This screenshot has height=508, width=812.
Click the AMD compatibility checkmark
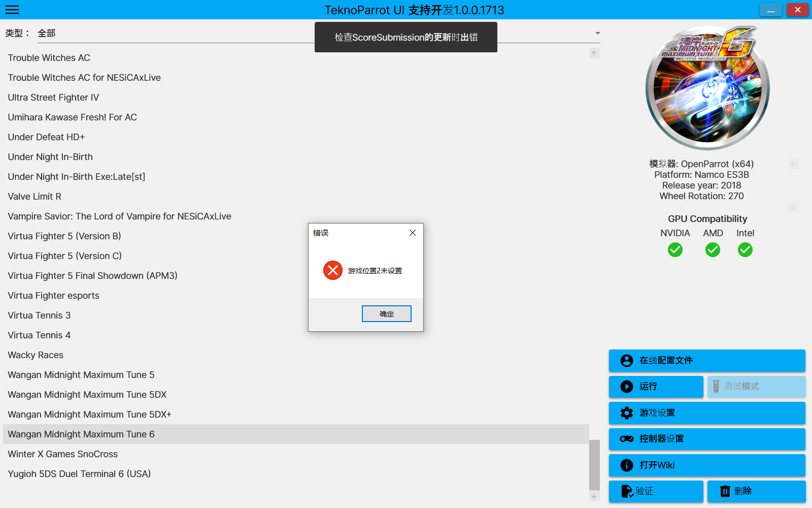pos(713,250)
